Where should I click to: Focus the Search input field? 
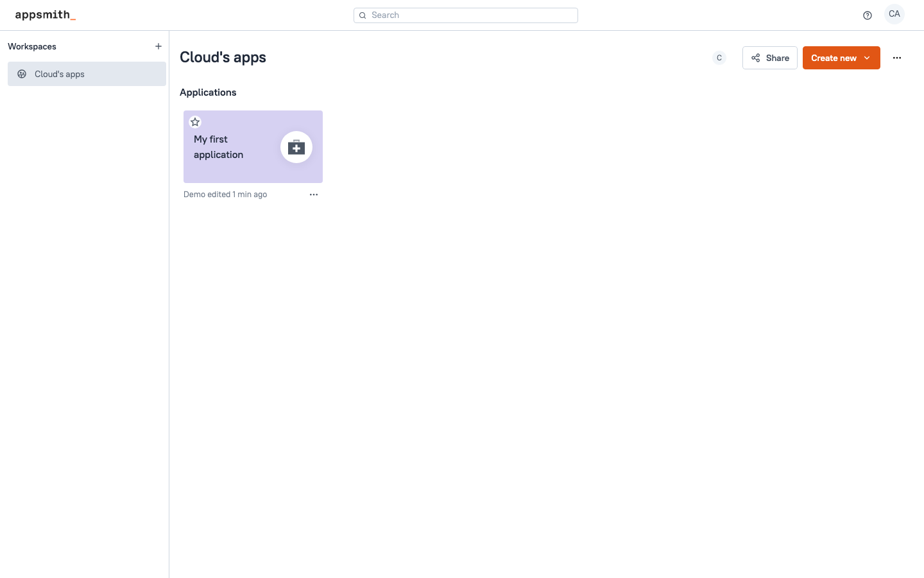click(x=466, y=15)
